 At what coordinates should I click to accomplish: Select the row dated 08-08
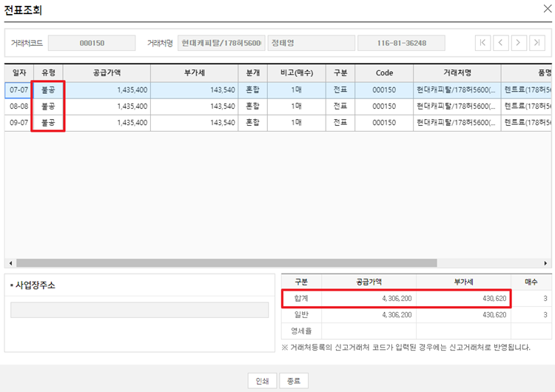[x=277, y=107]
